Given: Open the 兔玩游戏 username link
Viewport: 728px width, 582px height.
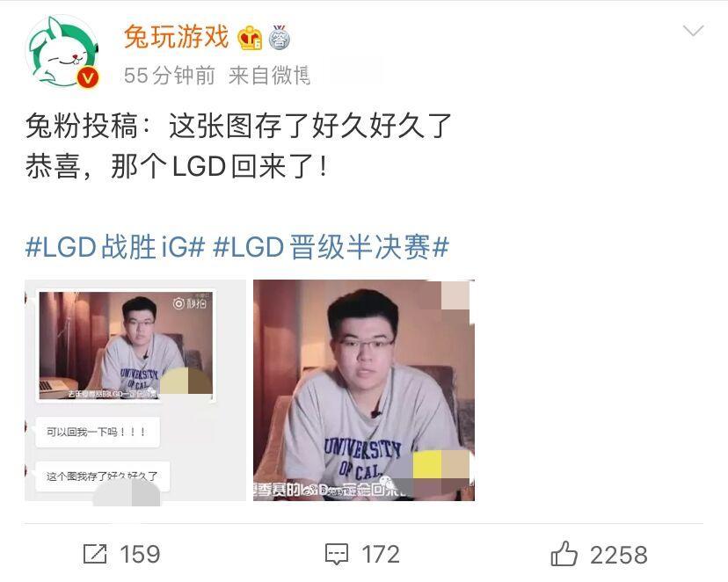Looking at the screenshot, I should pos(177,37).
